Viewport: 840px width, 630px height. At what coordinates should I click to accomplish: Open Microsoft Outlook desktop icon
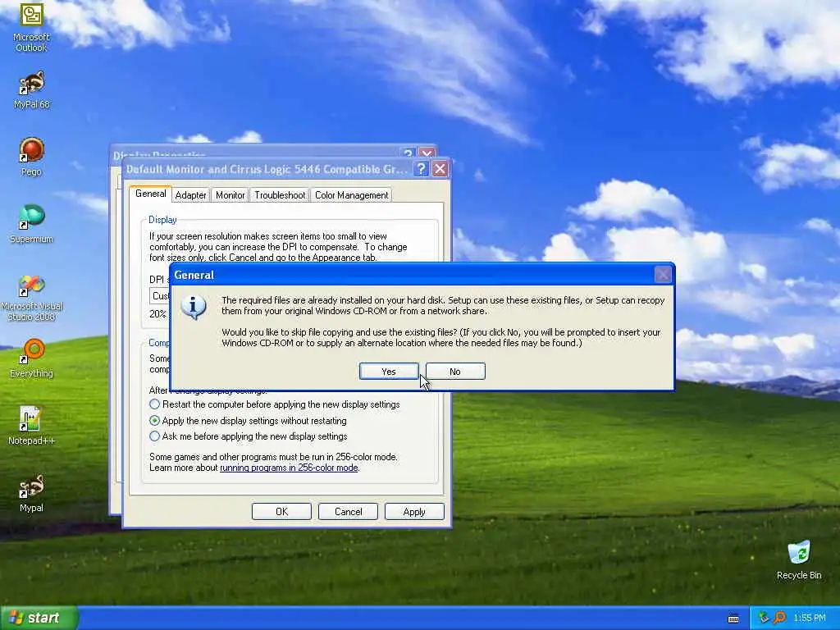coord(31,27)
